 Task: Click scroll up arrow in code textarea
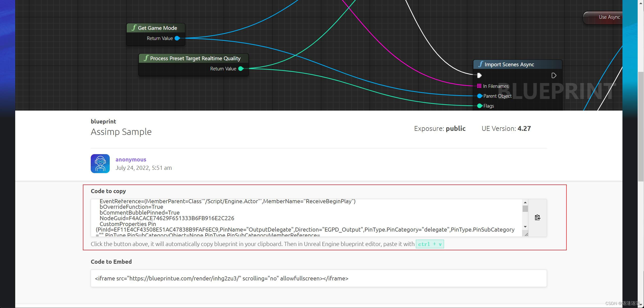[x=525, y=202]
